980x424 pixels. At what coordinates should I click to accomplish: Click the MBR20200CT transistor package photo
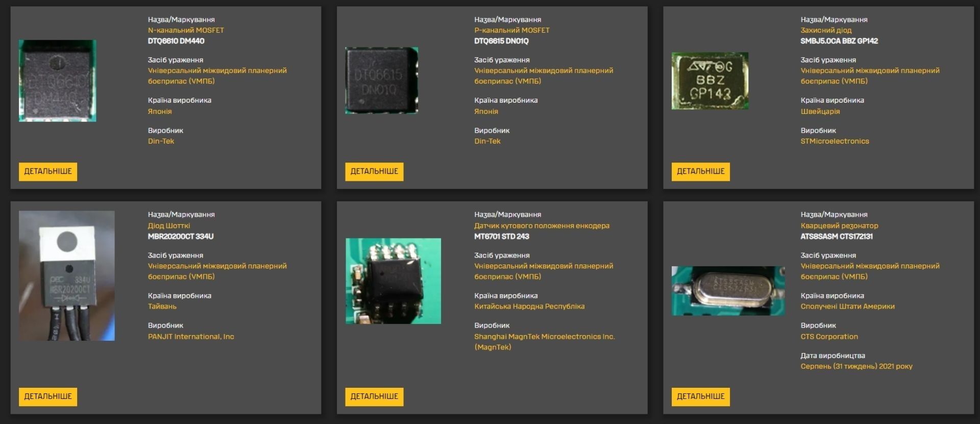[67, 276]
